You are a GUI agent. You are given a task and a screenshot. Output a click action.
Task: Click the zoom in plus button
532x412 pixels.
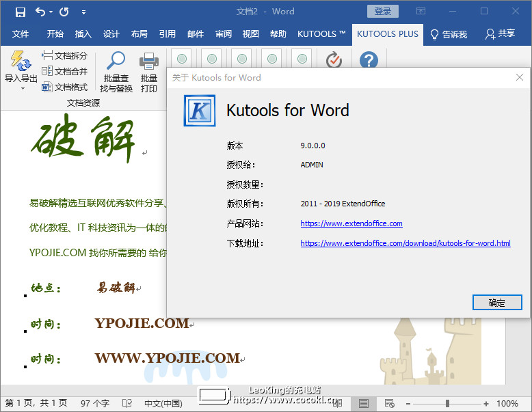pos(486,404)
